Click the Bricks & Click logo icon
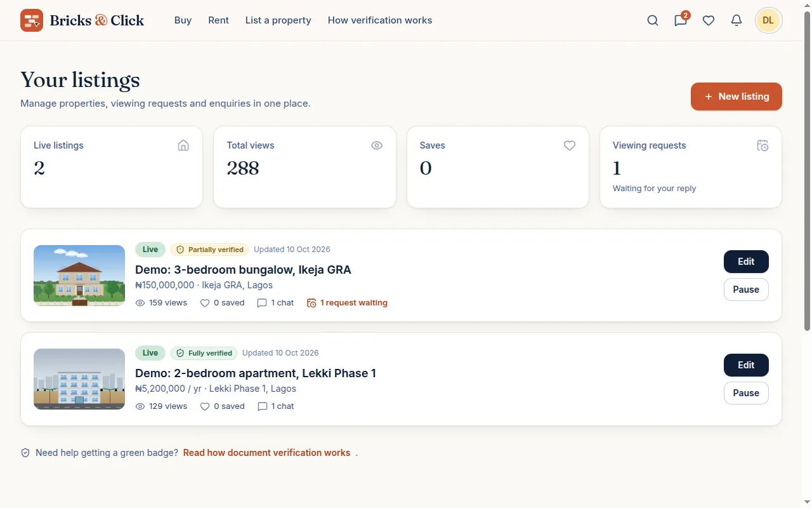The width and height of the screenshot is (812, 508). tap(32, 20)
